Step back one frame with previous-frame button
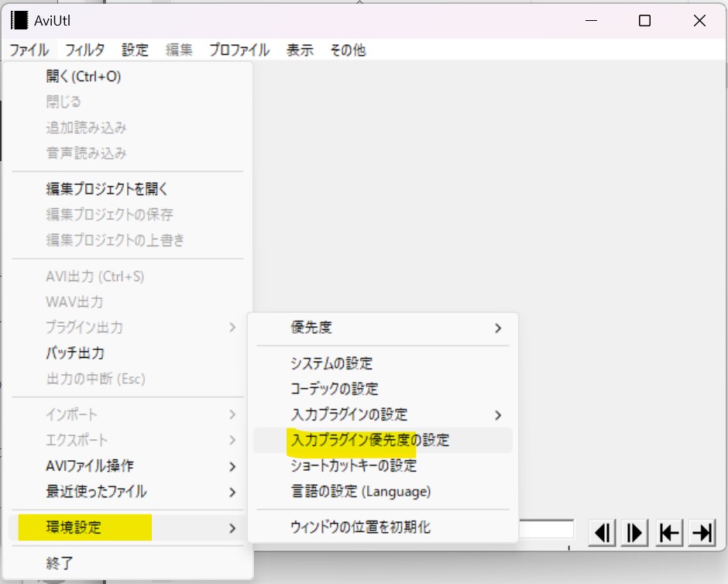The height and width of the screenshot is (584, 728). [603, 532]
